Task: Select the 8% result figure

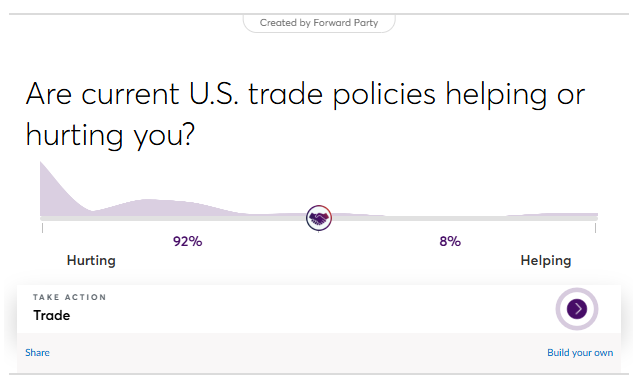Action: (x=450, y=242)
